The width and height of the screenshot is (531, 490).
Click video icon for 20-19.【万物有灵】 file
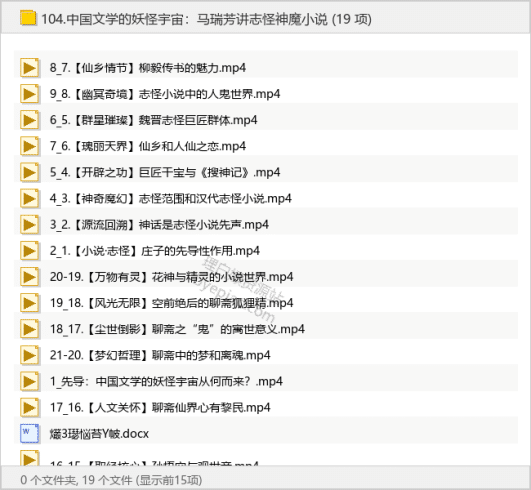point(29,277)
